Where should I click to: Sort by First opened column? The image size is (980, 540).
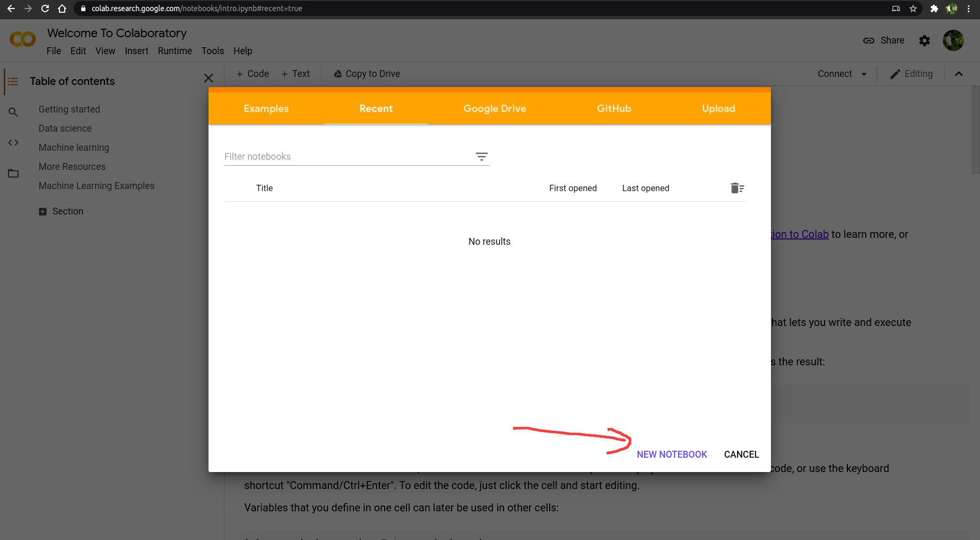pos(573,188)
